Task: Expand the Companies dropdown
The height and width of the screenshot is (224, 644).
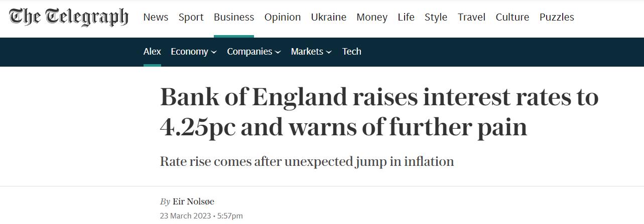Action: click(x=254, y=52)
